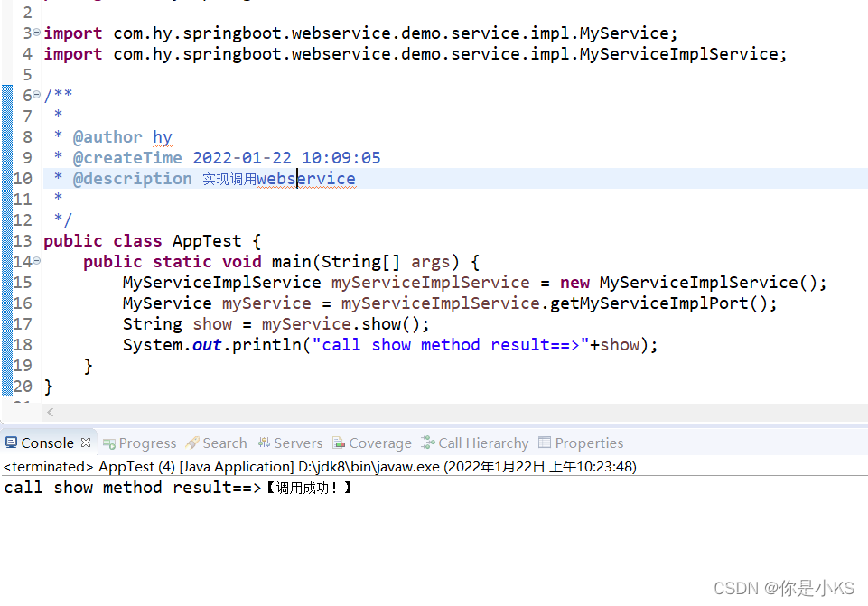Click 'args' parameter in main method
This screenshot has height=606, width=868.
point(431,262)
